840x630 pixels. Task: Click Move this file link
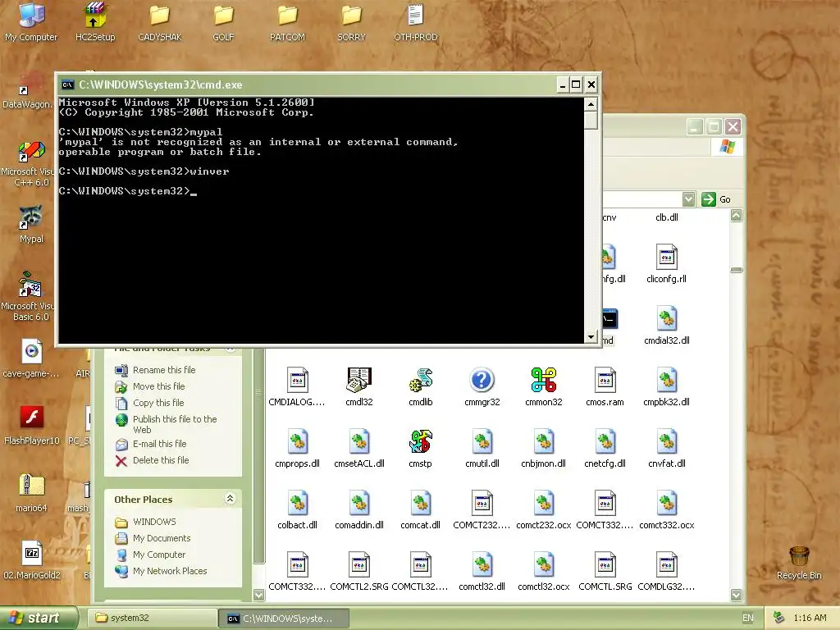point(158,386)
